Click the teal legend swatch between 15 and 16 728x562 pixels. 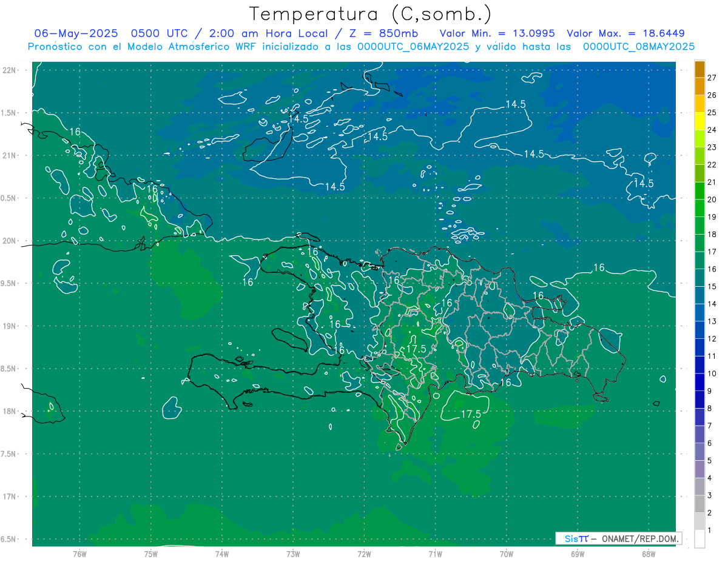[700, 278]
